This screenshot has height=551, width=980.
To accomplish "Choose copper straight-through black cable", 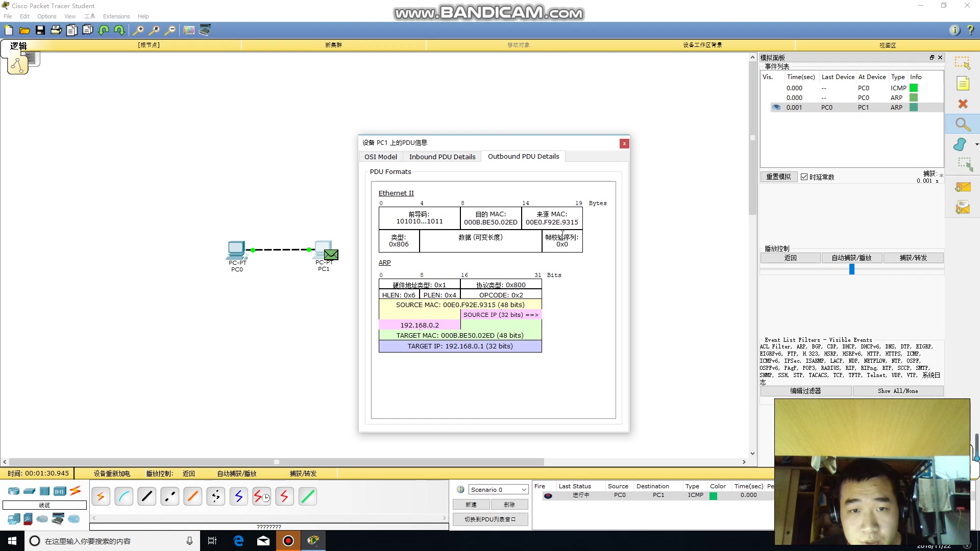I will point(146,496).
